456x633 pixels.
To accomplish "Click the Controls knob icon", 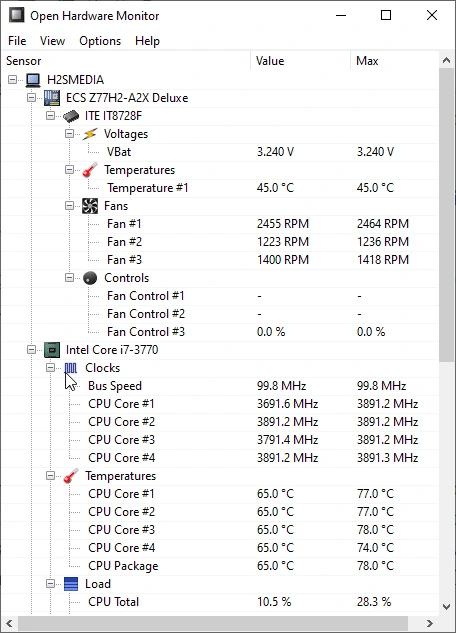I will tap(90, 278).
